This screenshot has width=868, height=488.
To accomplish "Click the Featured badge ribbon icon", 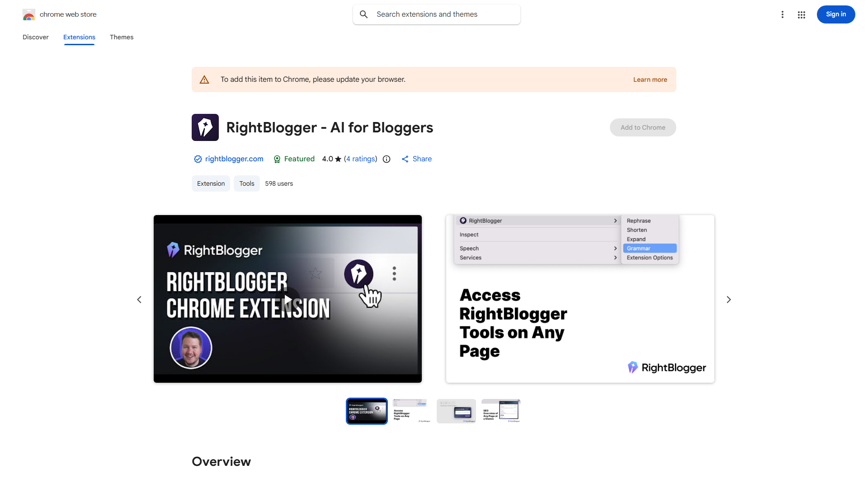I will click(277, 159).
